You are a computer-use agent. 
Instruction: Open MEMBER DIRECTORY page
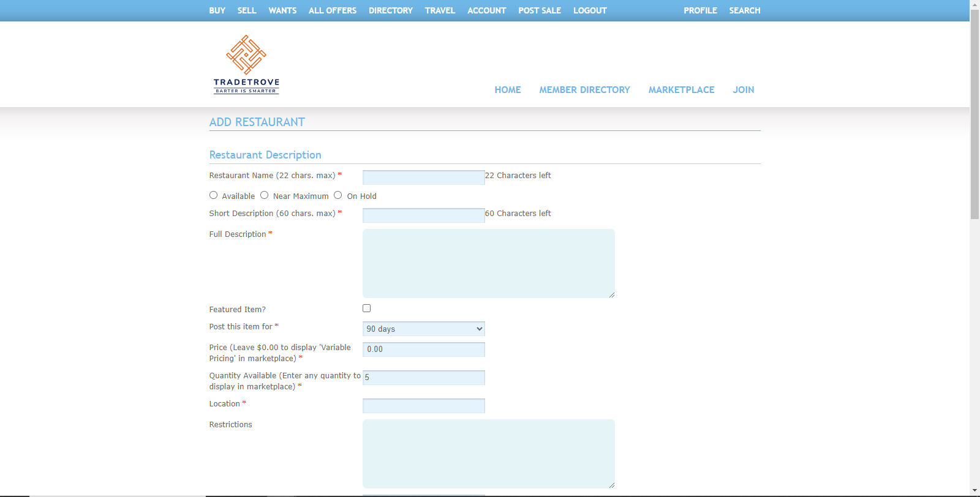(x=584, y=90)
